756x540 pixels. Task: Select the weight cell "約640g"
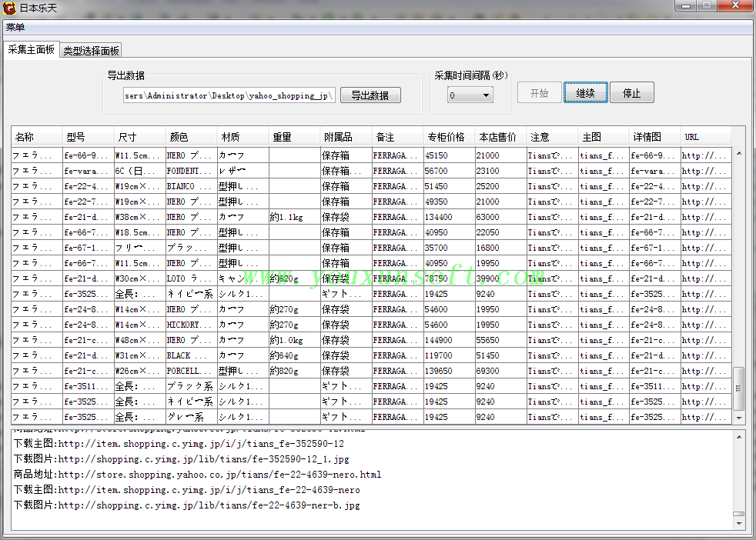pos(295,356)
